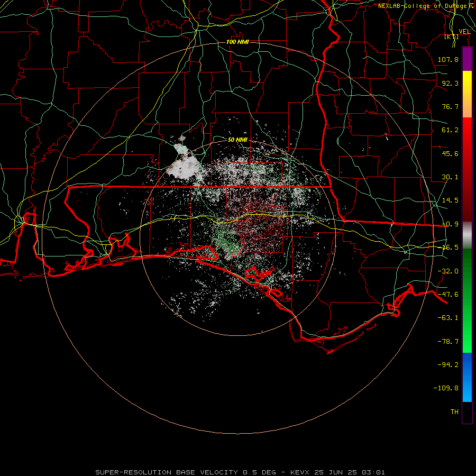
Task: Click the TH label on the legend
Action: tap(454, 412)
